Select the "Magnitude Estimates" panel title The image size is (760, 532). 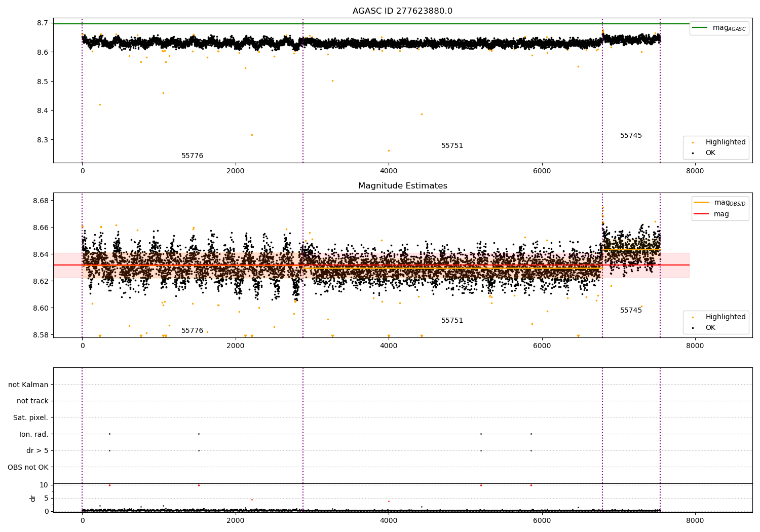coord(402,186)
